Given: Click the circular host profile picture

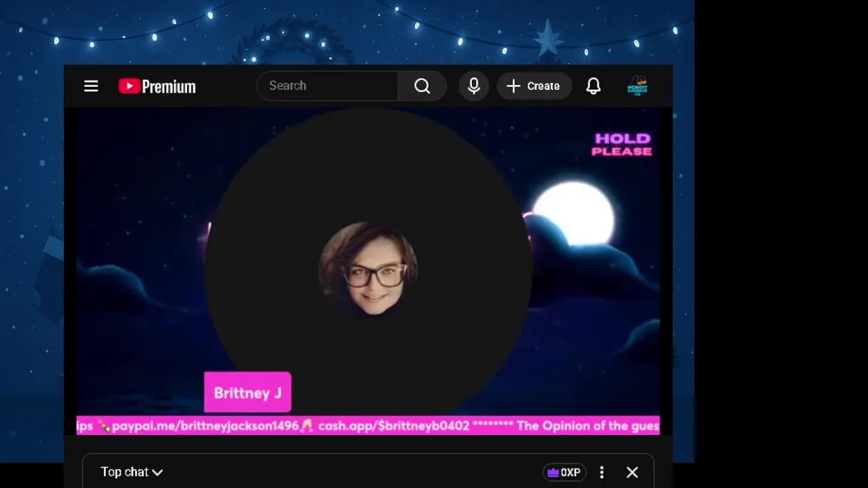Looking at the screenshot, I should tap(370, 268).
